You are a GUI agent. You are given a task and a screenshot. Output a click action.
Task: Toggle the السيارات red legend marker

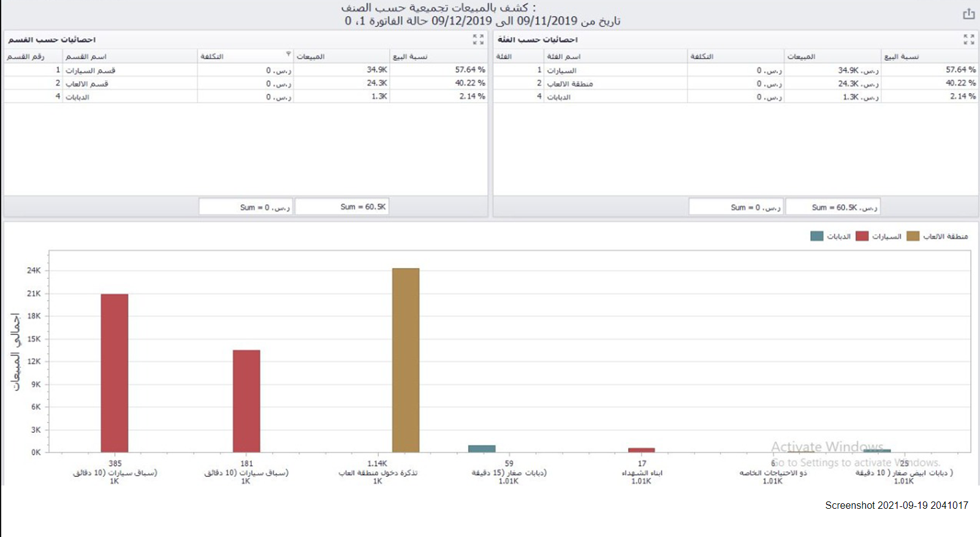point(862,236)
